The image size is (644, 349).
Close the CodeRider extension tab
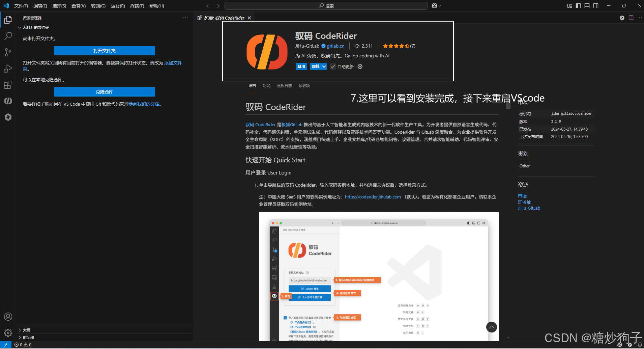[x=249, y=18]
